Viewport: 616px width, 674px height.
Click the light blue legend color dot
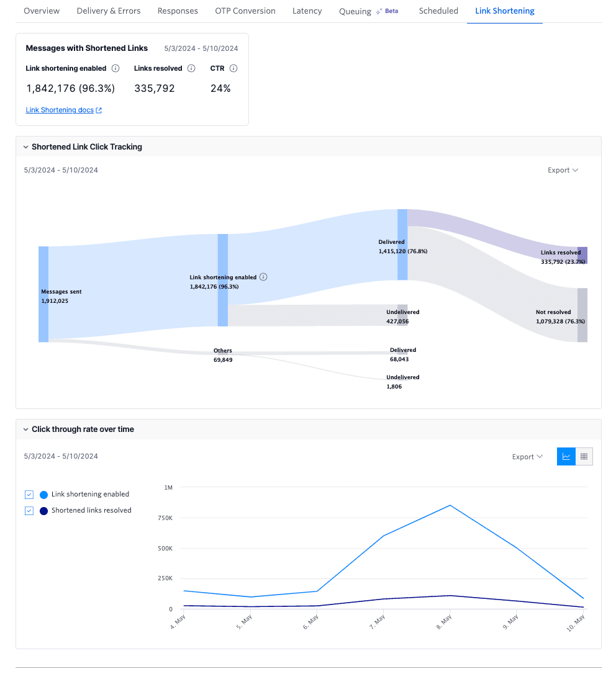[x=43, y=495]
